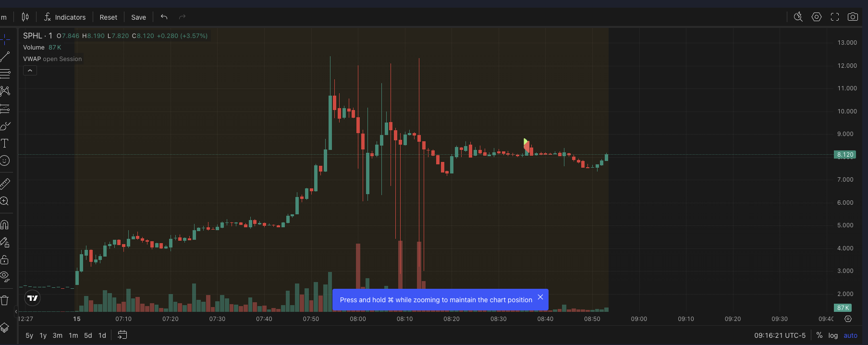
Task: Click the Reset button
Action: pyautogui.click(x=108, y=17)
